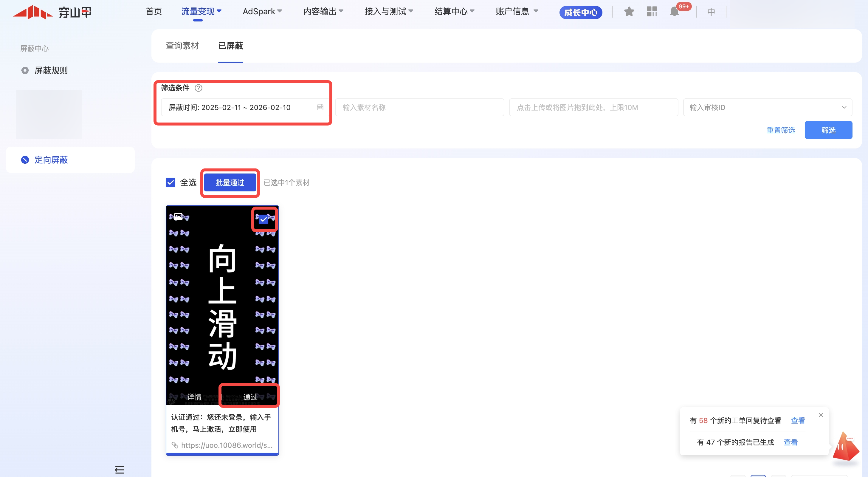Toggle the 全选 checkbox
Screen dimensions: 868x477
pyautogui.click(x=170, y=183)
